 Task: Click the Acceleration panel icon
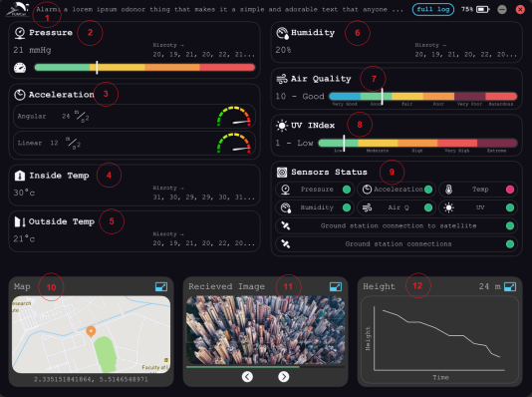pos(20,95)
